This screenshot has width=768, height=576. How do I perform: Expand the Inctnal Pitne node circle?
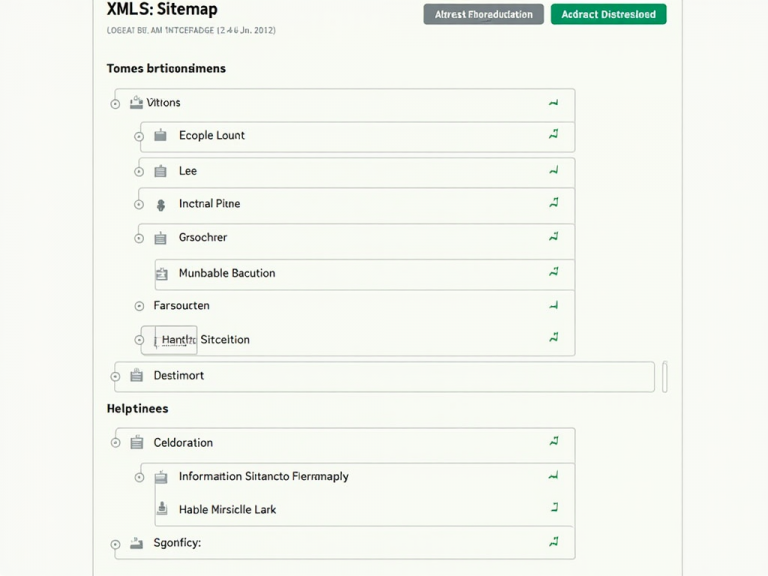(139, 205)
